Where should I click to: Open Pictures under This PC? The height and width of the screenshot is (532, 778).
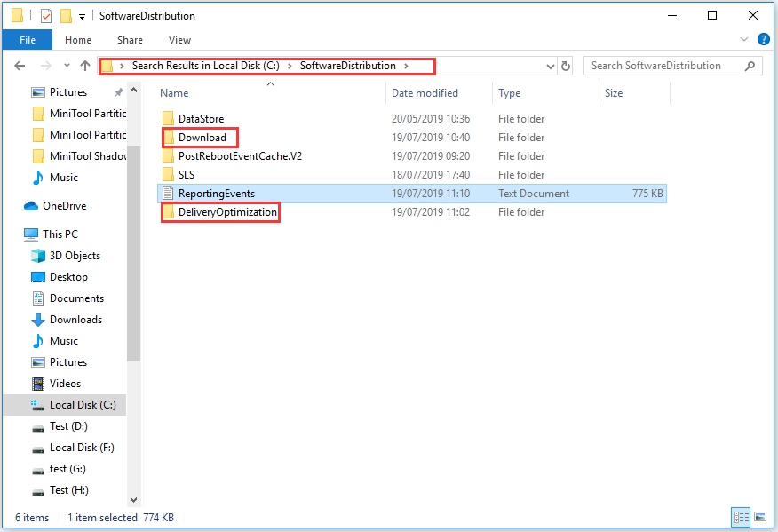(x=68, y=362)
